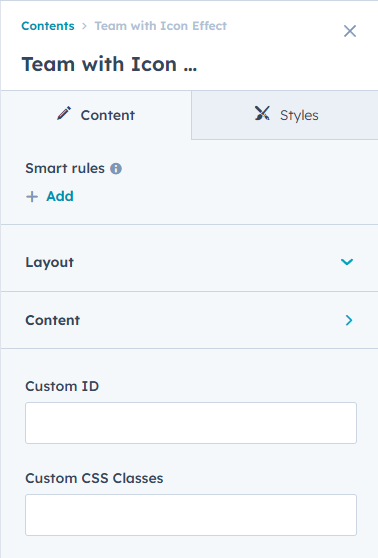Click the Content row label below Layout

52,320
